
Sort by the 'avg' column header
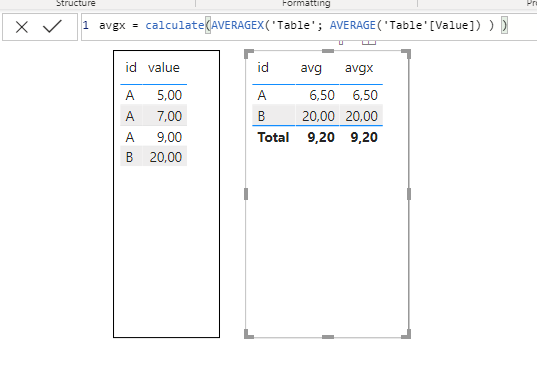[x=311, y=68]
